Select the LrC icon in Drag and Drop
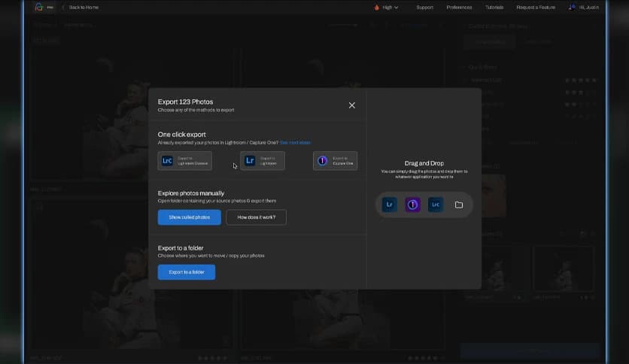This screenshot has height=364, width=629. [436, 205]
